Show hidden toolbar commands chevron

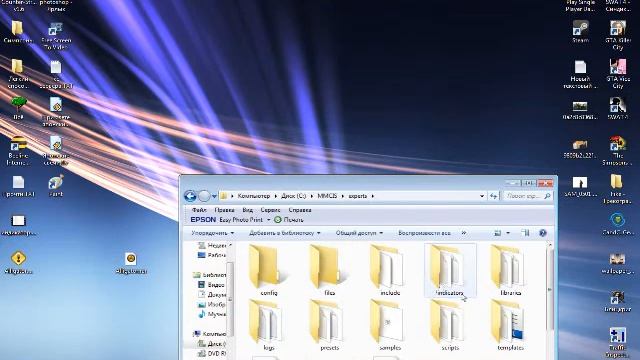tap(464, 233)
